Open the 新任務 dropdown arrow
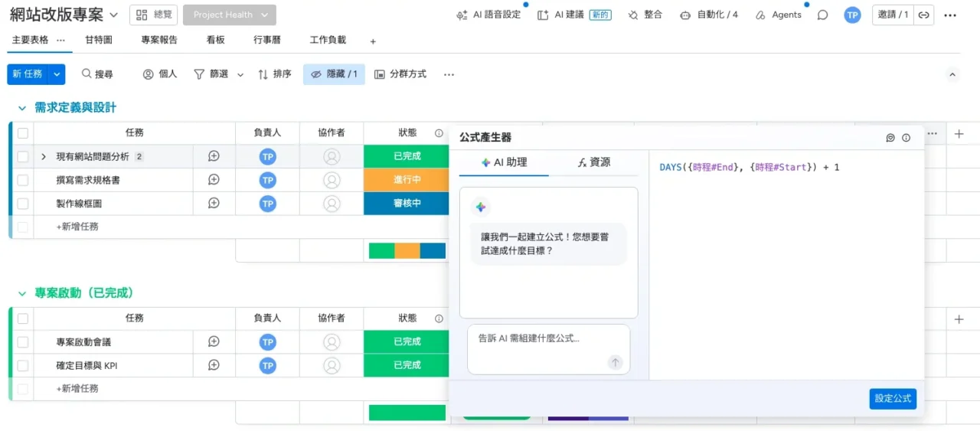The image size is (980, 431). point(57,74)
